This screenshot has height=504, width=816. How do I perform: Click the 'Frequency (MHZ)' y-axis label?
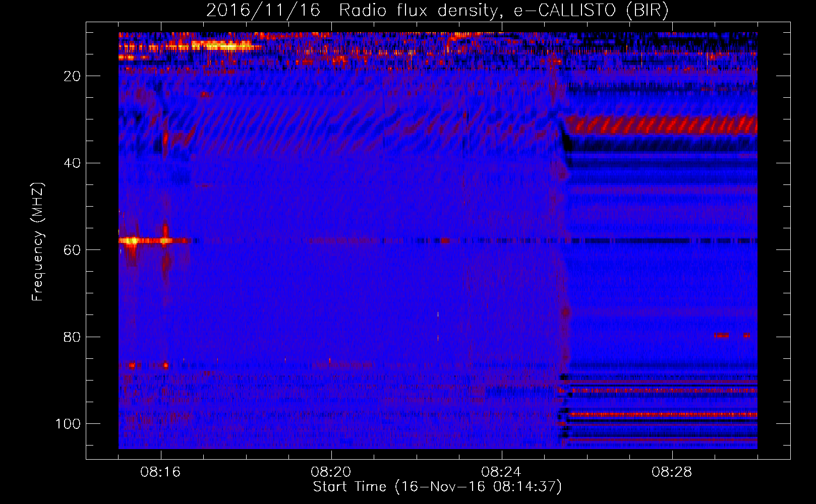click(38, 242)
